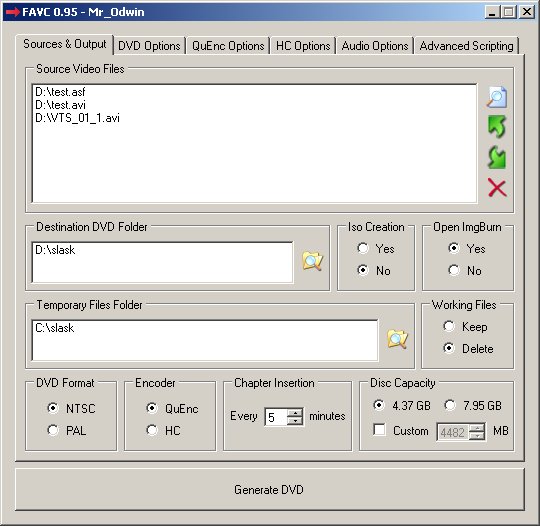Browse for Destination DVD Folder
Image resolution: width=540 pixels, height=526 pixels.
click(x=312, y=261)
